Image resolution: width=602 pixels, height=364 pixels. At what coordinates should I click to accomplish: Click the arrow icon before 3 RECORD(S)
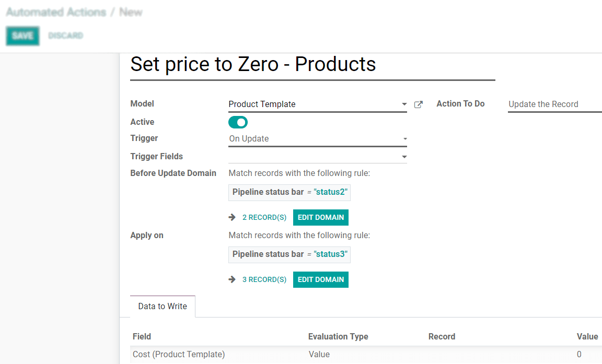pyautogui.click(x=232, y=279)
